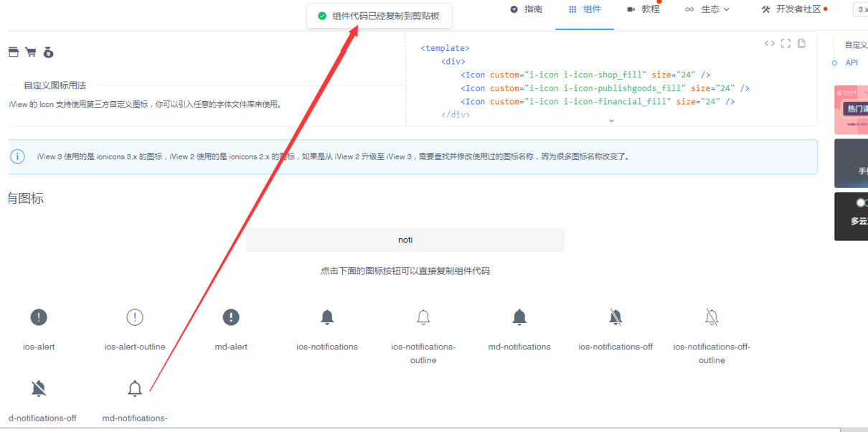This screenshot has height=432, width=868.
Task: Copy the md-alert icon code
Action: coord(231,317)
